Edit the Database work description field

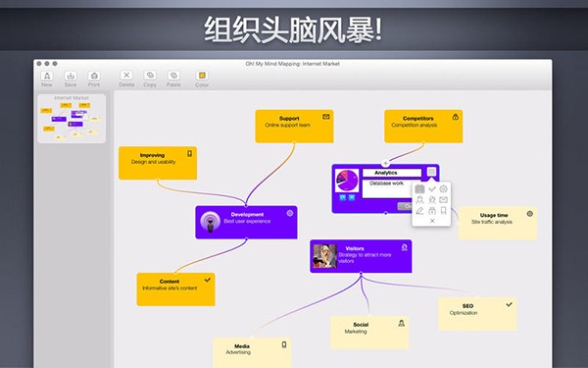click(387, 188)
